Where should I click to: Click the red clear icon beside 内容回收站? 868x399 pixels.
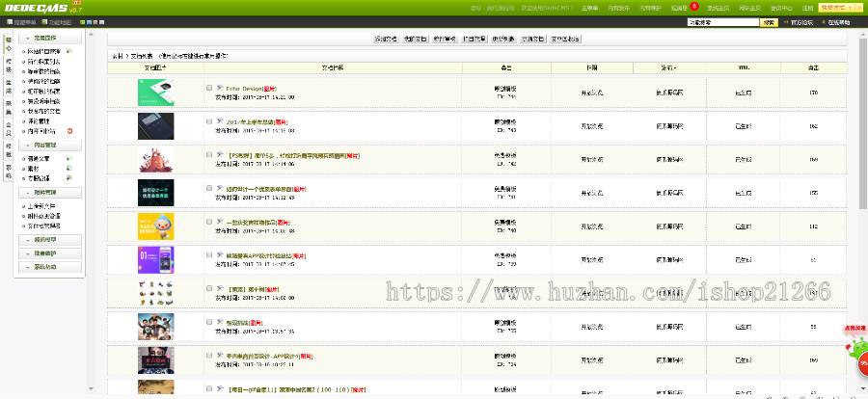point(69,131)
